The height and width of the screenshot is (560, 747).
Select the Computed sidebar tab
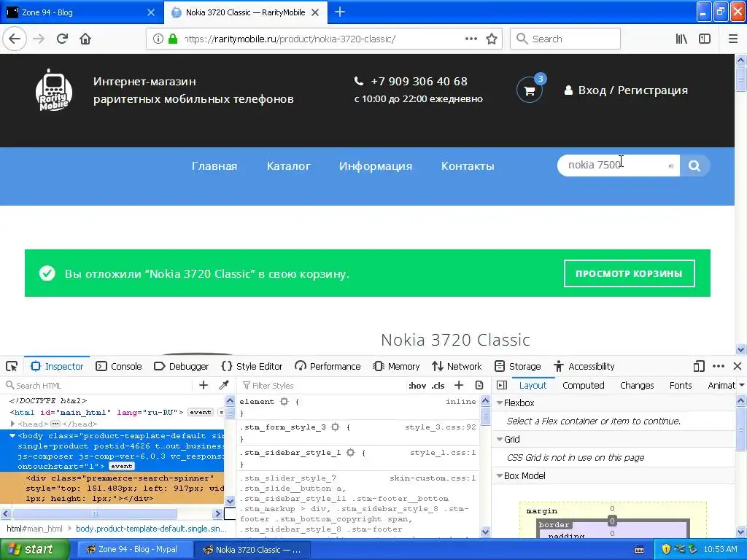(584, 385)
